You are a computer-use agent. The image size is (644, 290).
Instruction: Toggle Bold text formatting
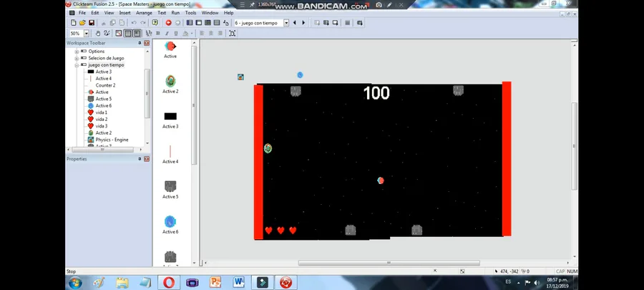(158, 33)
